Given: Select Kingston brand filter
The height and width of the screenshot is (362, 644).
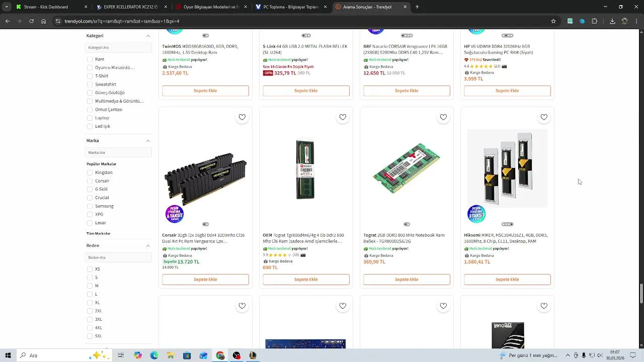Looking at the screenshot, I should (x=90, y=172).
